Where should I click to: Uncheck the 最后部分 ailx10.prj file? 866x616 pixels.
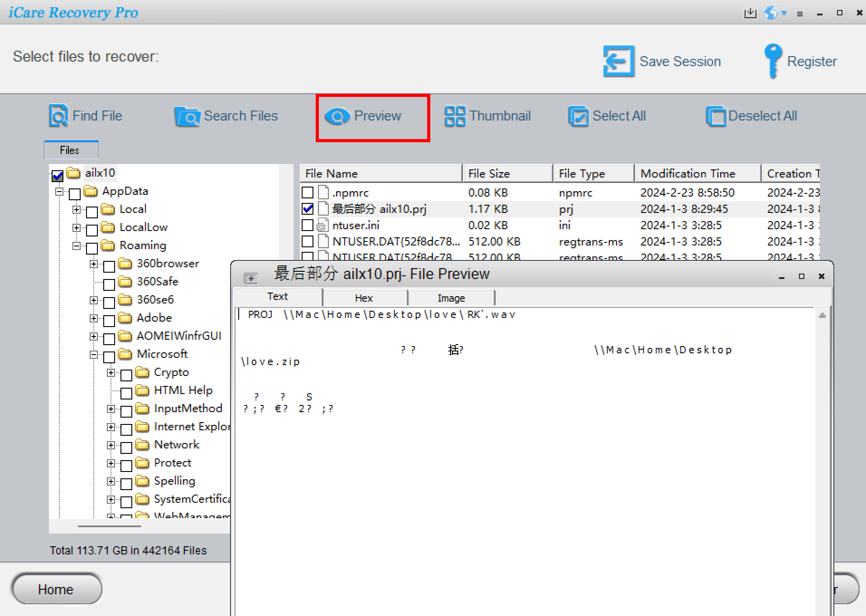coord(308,209)
